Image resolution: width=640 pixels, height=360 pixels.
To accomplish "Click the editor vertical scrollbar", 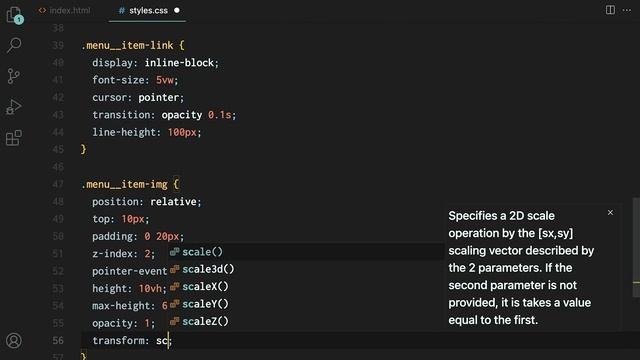I will click(x=636, y=247).
